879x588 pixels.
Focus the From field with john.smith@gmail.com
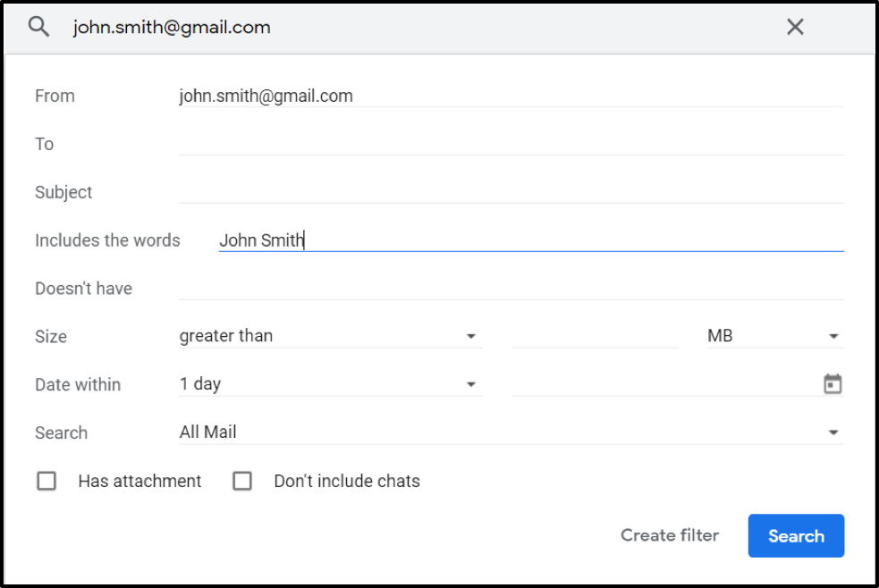pyautogui.click(x=510, y=97)
